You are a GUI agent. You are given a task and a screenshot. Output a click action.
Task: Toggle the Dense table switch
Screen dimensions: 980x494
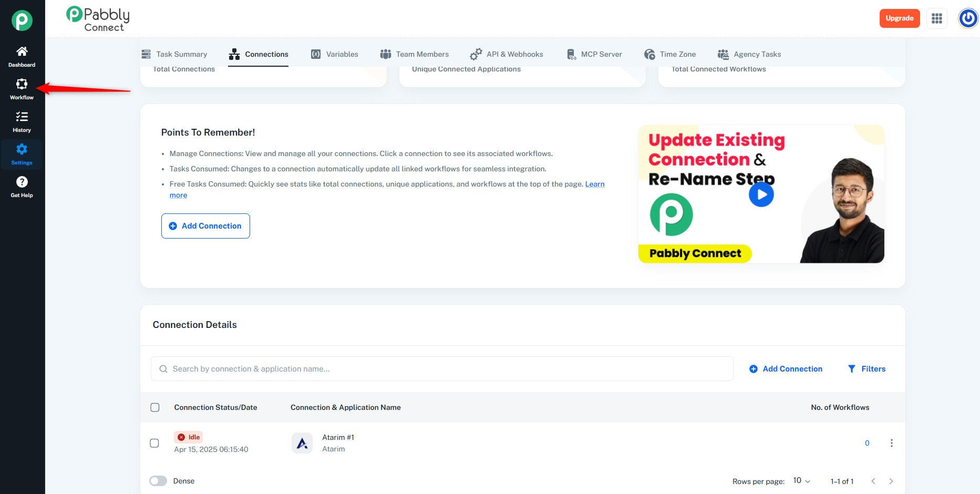tap(158, 481)
